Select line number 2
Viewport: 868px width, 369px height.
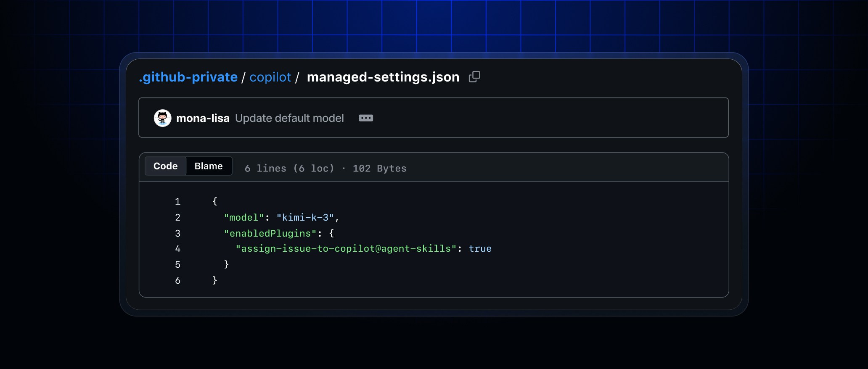tap(178, 217)
